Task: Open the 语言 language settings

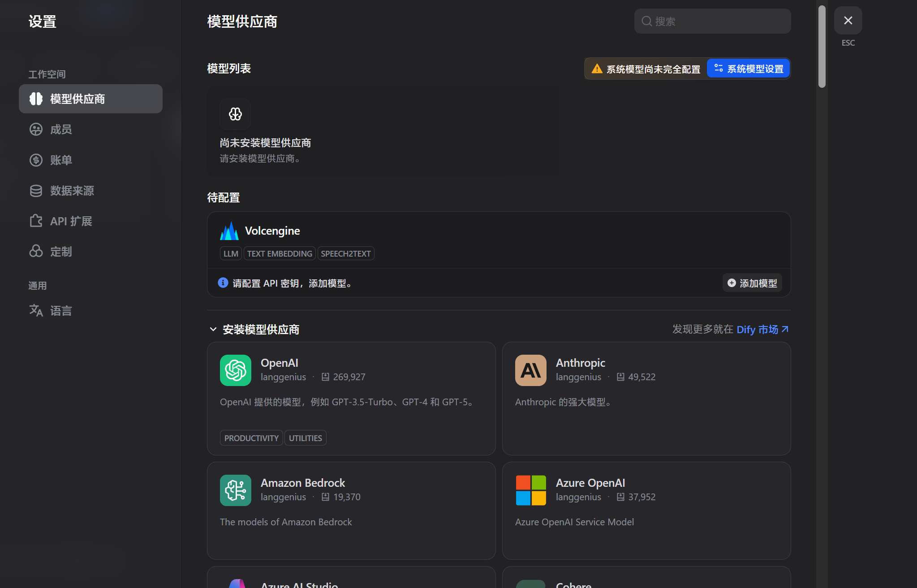Action: point(61,310)
